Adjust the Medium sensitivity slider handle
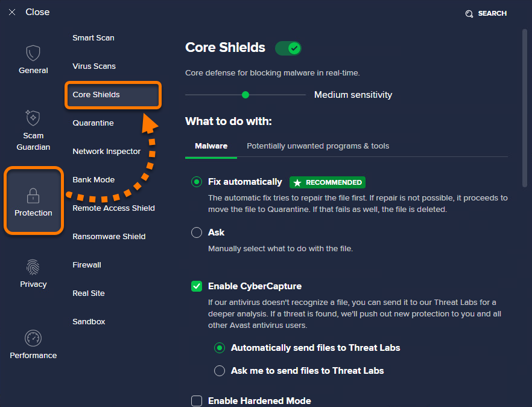Screen dimensions: 532x407 click(245, 95)
